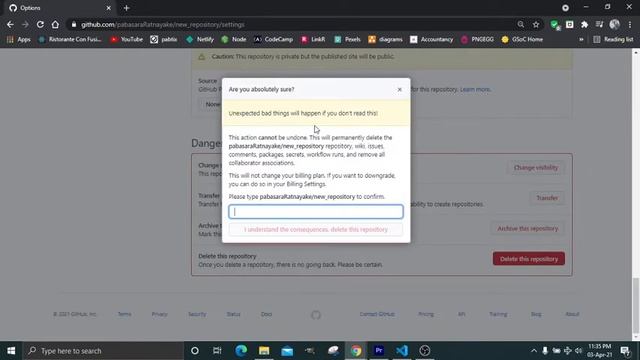
Task: Open the CodeCamp bookmark
Action: [273, 40]
